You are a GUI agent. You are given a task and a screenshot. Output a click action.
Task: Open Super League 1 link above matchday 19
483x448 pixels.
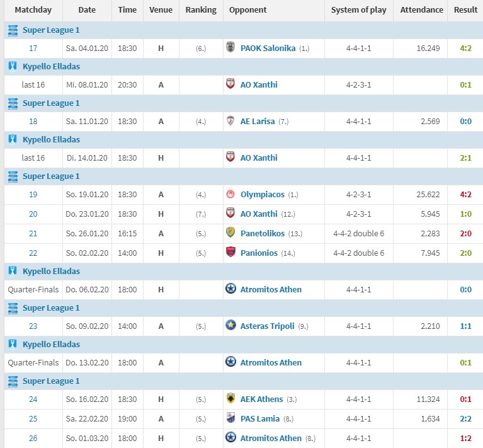pyautogui.click(x=51, y=176)
